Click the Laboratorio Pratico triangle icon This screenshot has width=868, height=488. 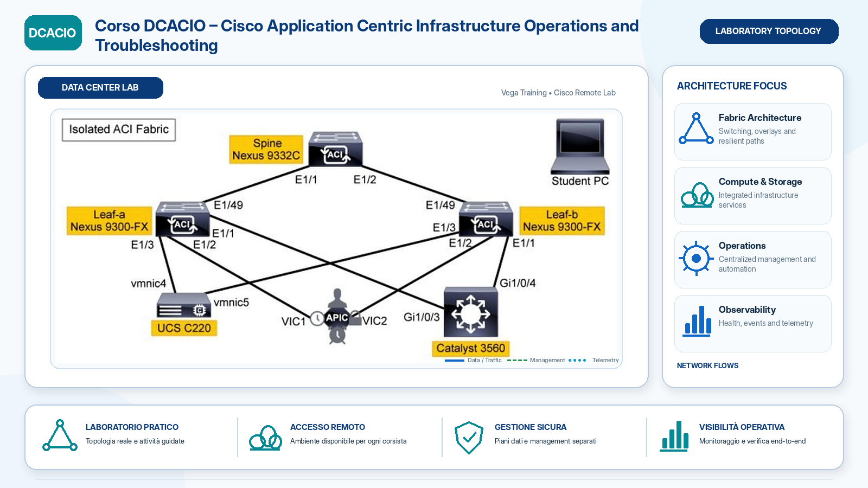60,435
